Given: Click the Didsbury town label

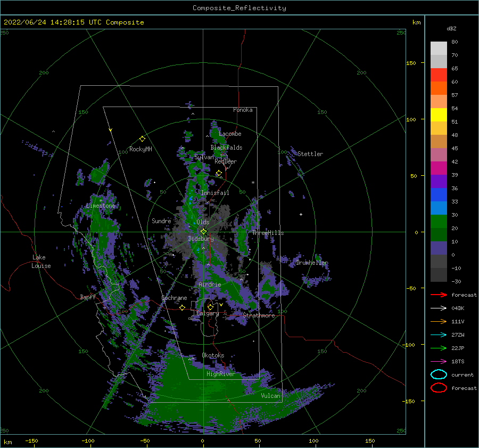Looking at the screenshot, I should pyautogui.click(x=201, y=239).
